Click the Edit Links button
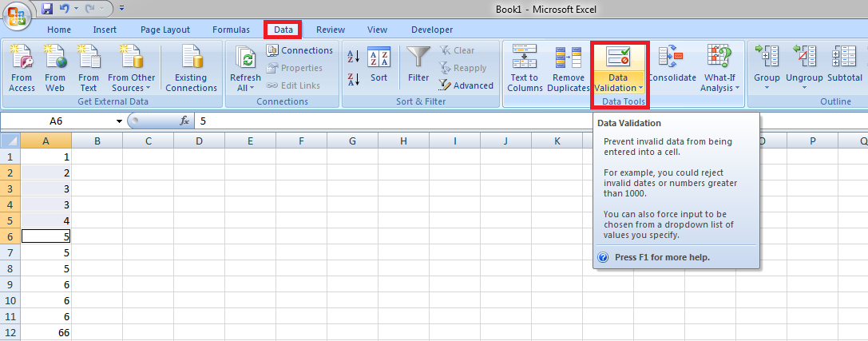Image resolution: width=868 pixels, height=341 pixels. [x=293, y=85]
